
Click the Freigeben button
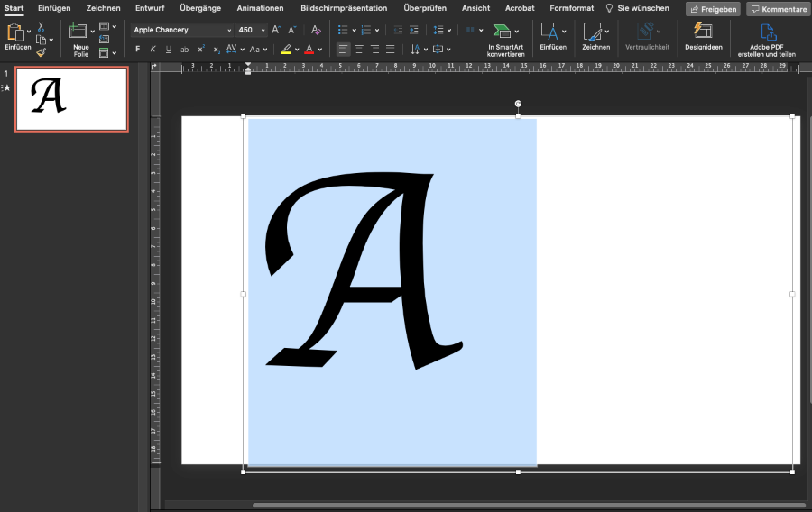[713, 9]
